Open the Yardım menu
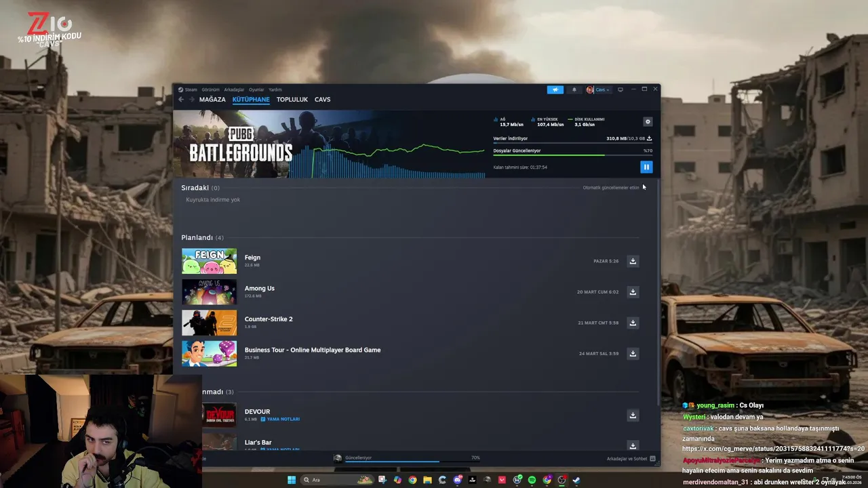This screenshot has width=868, height=488. pos(275,89)
